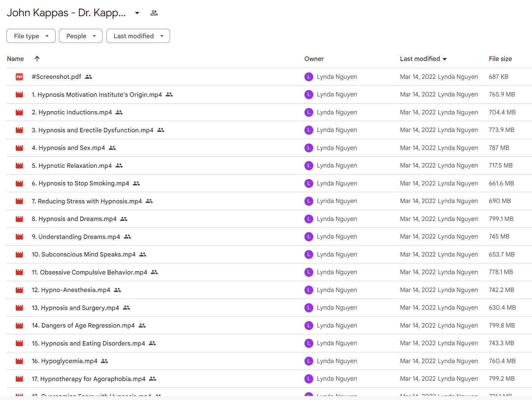Click video icon for 16. Hypoglycemia

click(19, 361)
